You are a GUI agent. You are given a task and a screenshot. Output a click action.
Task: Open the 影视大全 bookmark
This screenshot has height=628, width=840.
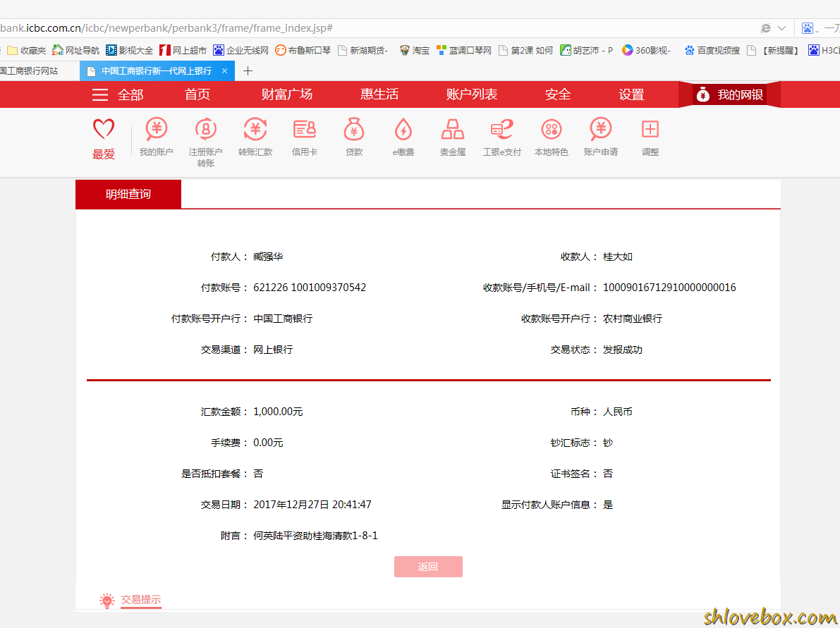(129, 50)
